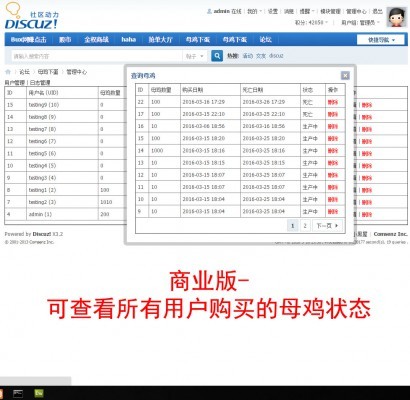Delete the dialog record with quantity 1000

(333, 151)
